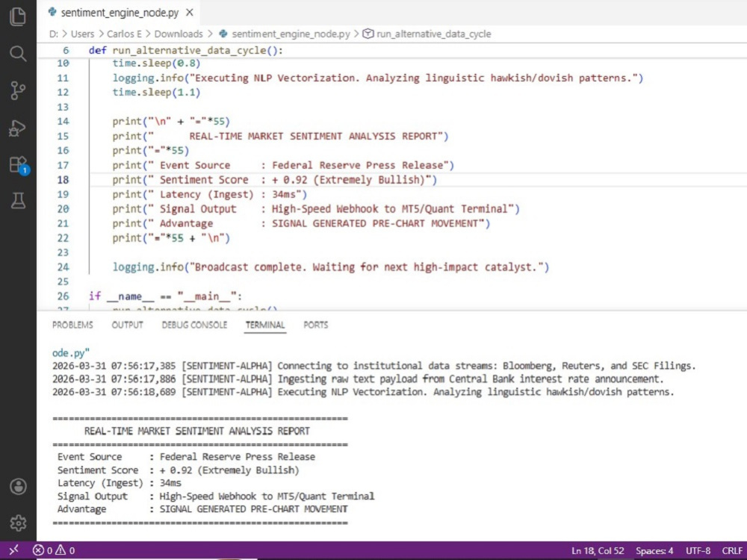Screen dimensions: 747x560
Task: Open the Manage gear settings icon
Action: click(18, 523)
